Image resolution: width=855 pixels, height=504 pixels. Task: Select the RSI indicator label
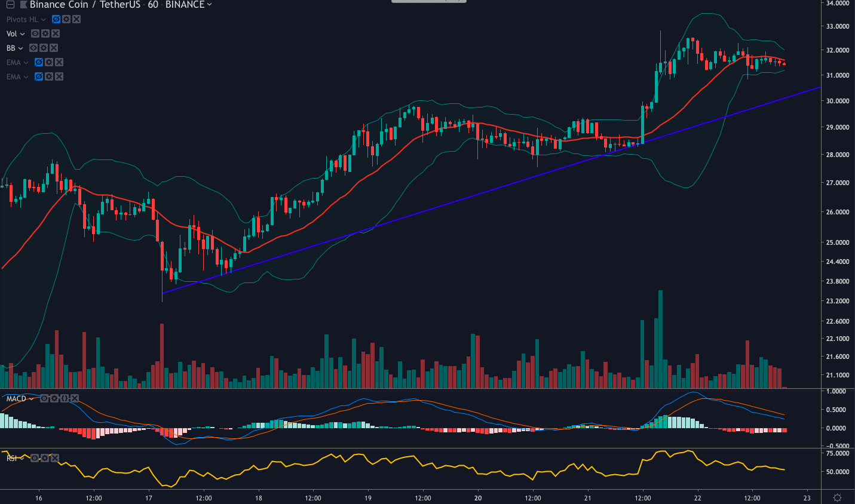11,457
